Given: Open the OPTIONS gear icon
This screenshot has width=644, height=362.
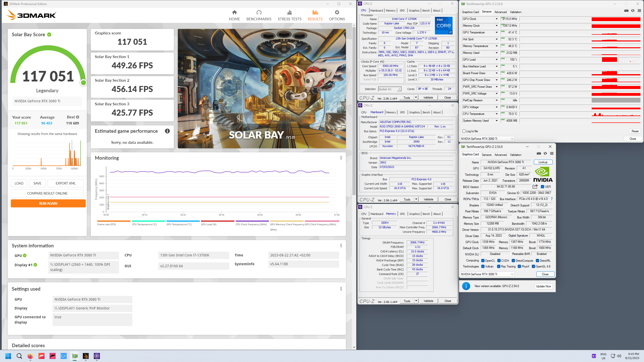Looking at the screenshot, I should click(x=337, y=12).
